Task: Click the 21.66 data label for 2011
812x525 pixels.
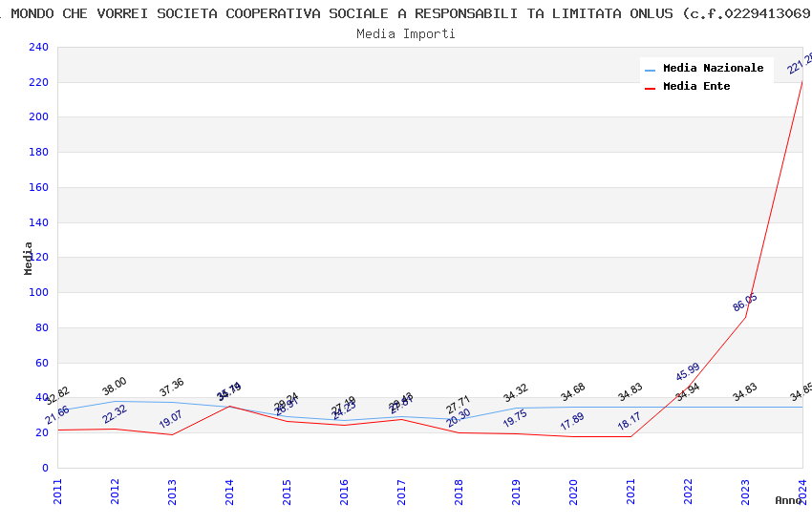Action: click(57, 415)
